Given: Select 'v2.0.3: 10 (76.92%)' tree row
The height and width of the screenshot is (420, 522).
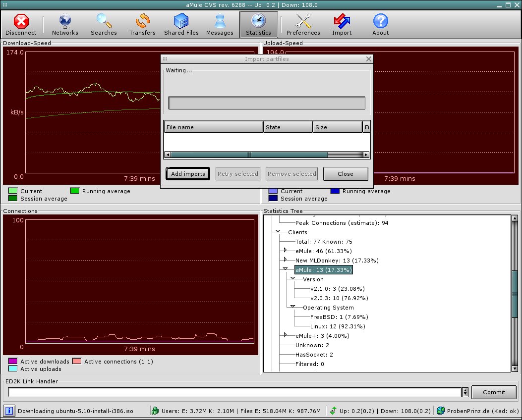Looking at the screenshot, I should point(339,298).
